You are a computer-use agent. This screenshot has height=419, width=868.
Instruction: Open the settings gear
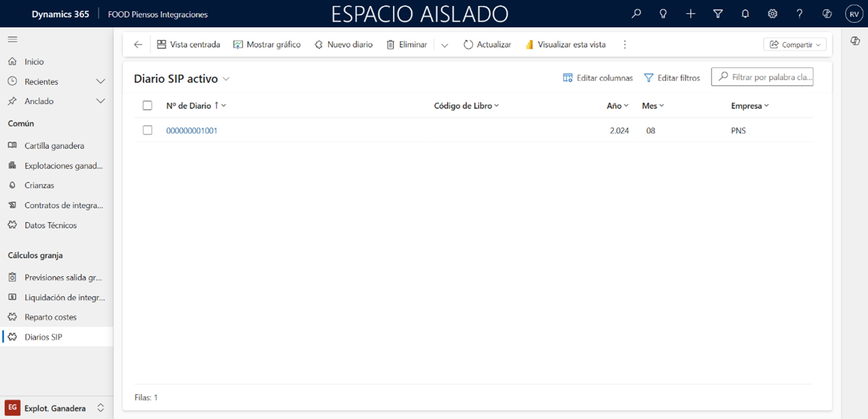tap(772, 13)
